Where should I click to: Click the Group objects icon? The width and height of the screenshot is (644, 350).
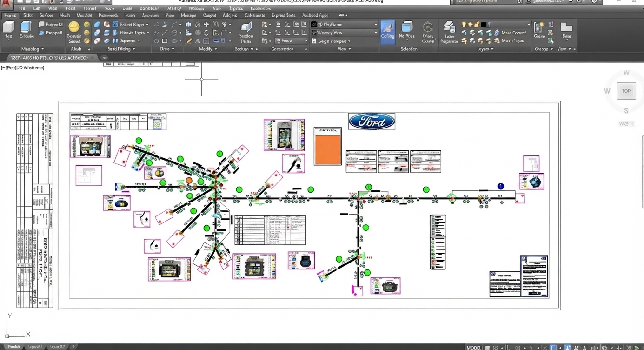tap(539, 30)
